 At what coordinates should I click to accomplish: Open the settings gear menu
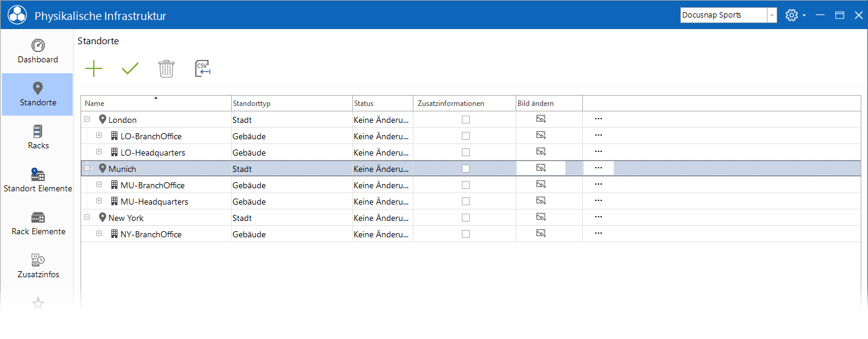(795, 15)
